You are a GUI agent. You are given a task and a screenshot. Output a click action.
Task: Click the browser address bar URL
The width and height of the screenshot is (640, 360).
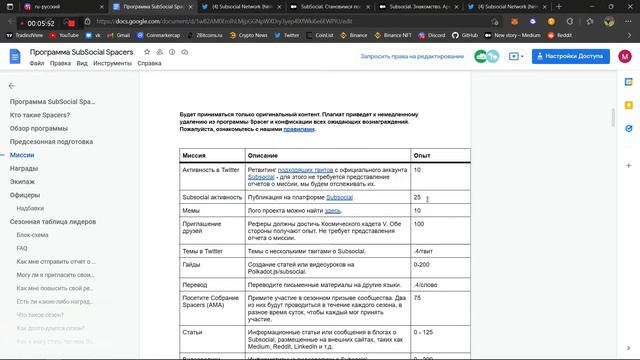pos(224,21)
